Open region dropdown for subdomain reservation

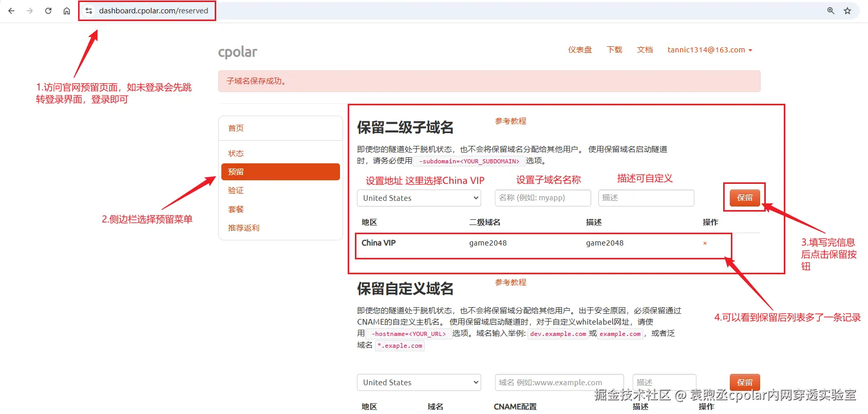click(x=419, y=198)
